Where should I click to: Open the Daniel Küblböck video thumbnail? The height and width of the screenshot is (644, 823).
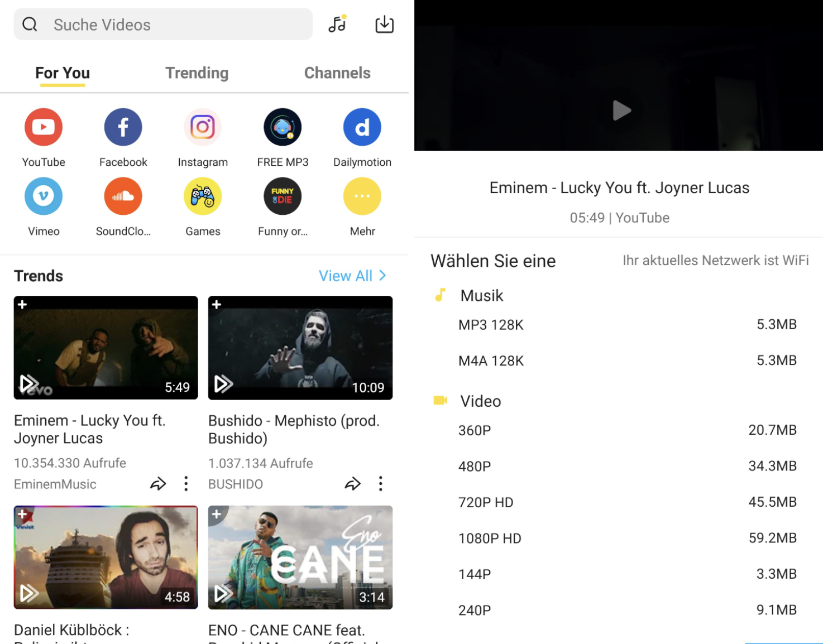(106, 557)
